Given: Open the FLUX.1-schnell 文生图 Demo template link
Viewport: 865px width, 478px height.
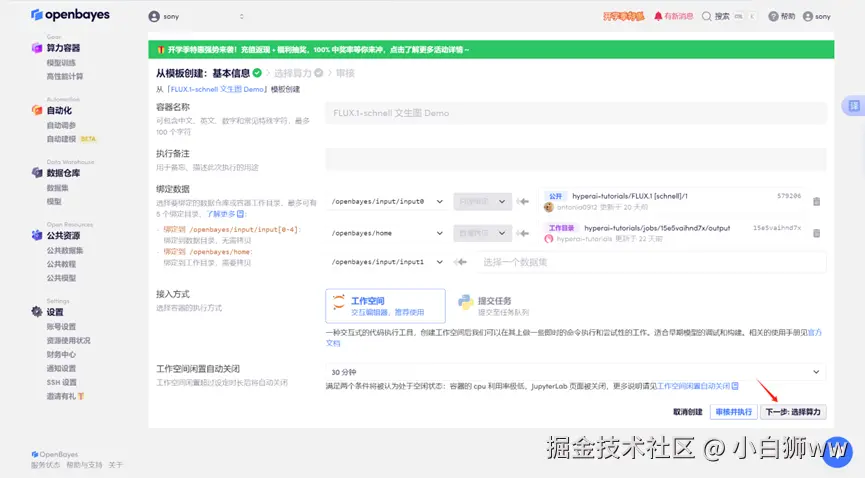Looking at the screenshot, I should (217, 89).
